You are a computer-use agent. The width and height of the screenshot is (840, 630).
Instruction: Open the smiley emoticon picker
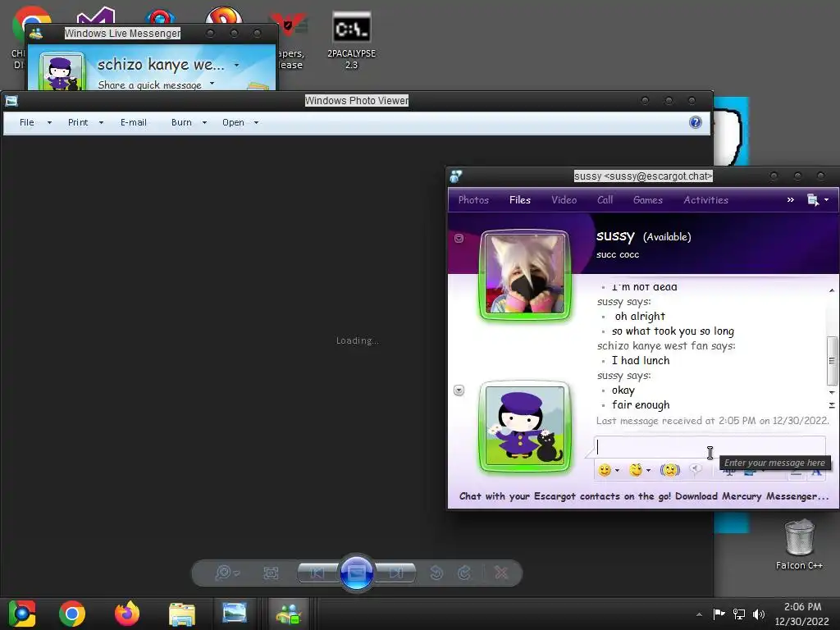[609, 470]
